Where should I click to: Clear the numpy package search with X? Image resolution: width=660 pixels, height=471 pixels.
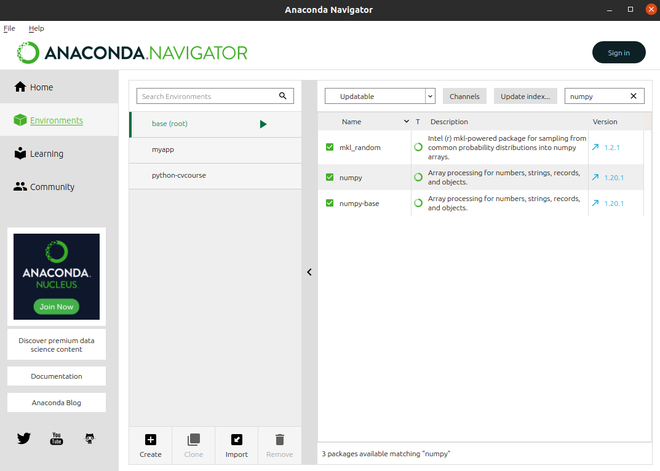tap(633, 96)
